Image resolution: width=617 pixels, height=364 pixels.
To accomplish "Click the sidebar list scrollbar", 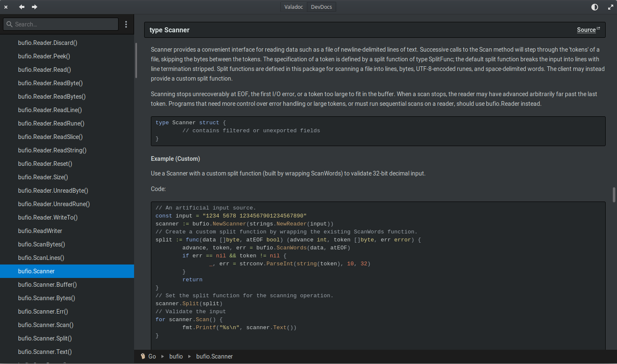I will 136,60.
